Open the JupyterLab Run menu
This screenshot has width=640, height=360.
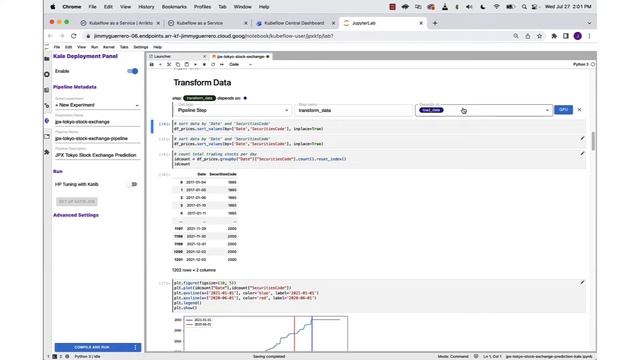(94, 47)
